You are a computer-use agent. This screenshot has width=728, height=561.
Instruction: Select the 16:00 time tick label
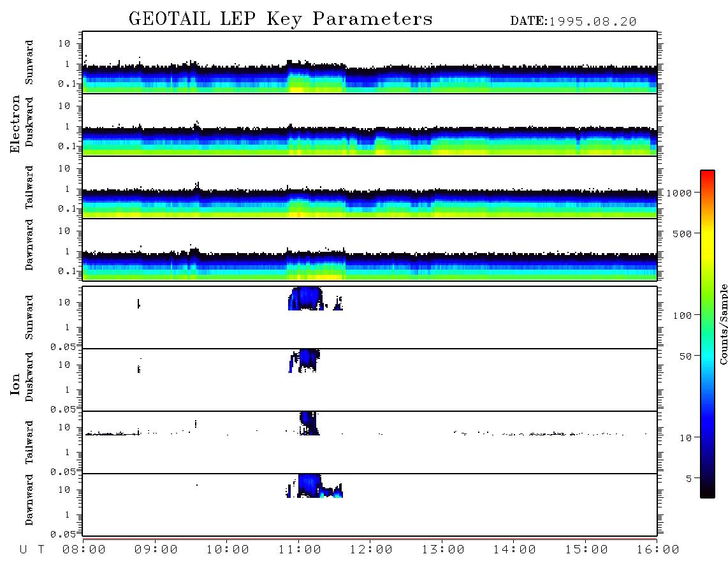[x=658, y=550]
